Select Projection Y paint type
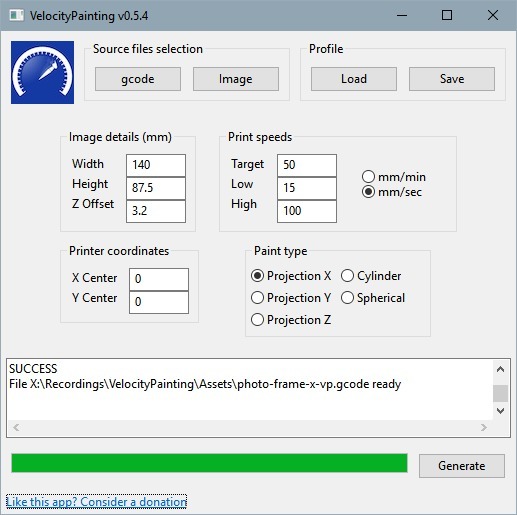Image resolution: width=517 pixels, height=515 pixels. point(291,298)
